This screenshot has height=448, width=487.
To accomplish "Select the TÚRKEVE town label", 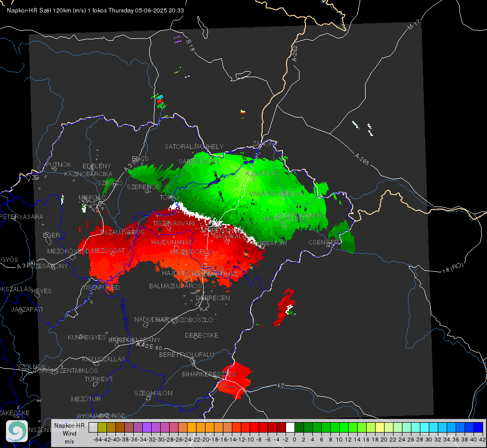I will coord(99,379).
